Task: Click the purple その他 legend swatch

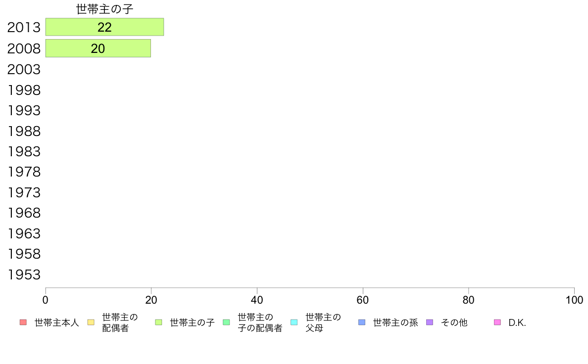Action: pyautogui.click(x=430, y=322)
